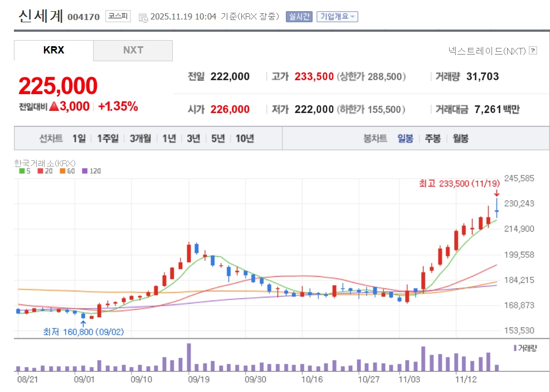Click the 넥스트레이드(NXT) link
This screenshot has height=392, width=550.
point(487,51)
